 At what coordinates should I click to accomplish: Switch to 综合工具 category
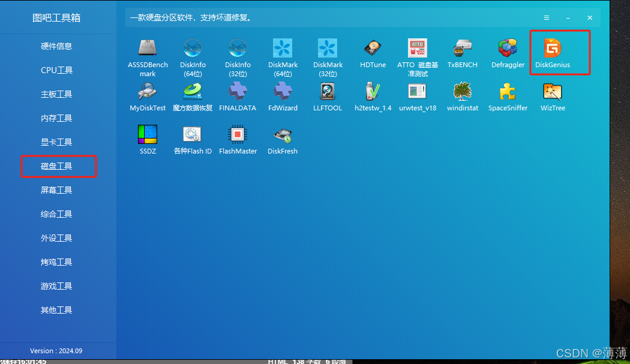pyautogui.click(x=56, y=214)
